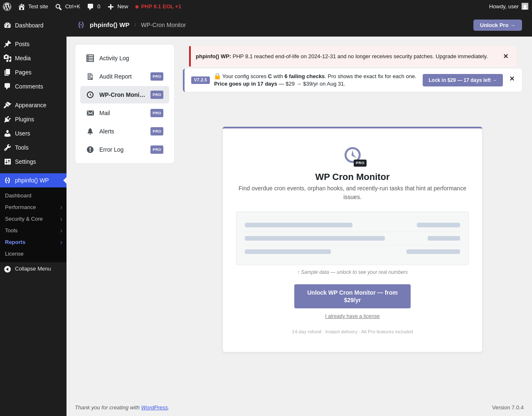Click the user avatar icon
This screenshot has height=416, width=532.
point(525,6)
